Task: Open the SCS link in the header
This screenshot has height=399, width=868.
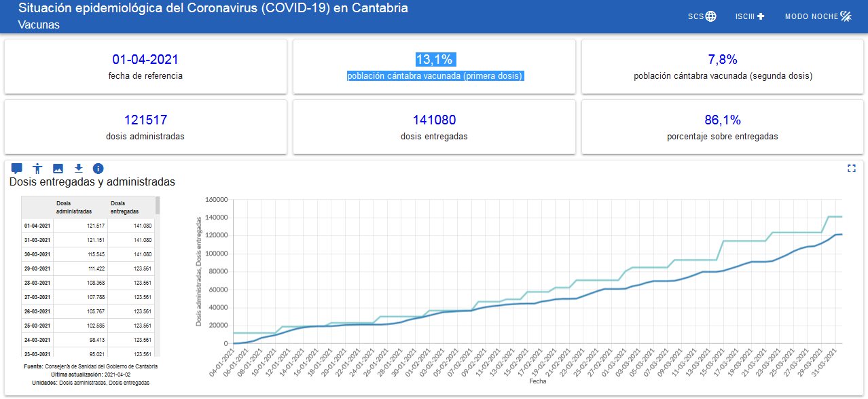Action: [x=702, y=16]
